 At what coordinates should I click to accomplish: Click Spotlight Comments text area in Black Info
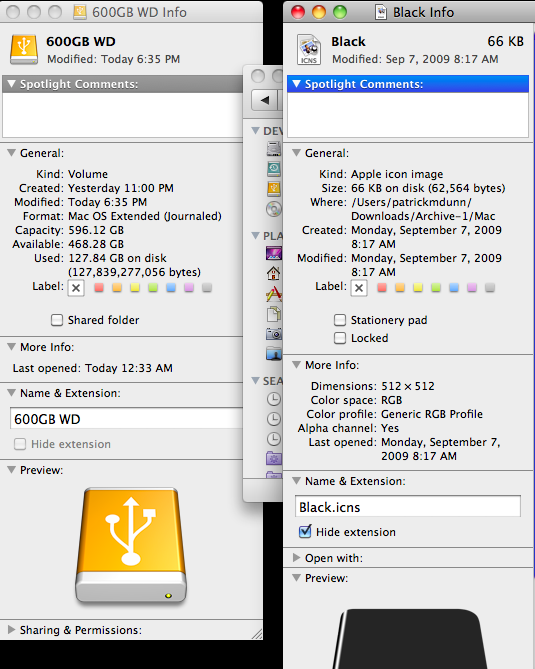pos(408,115)
